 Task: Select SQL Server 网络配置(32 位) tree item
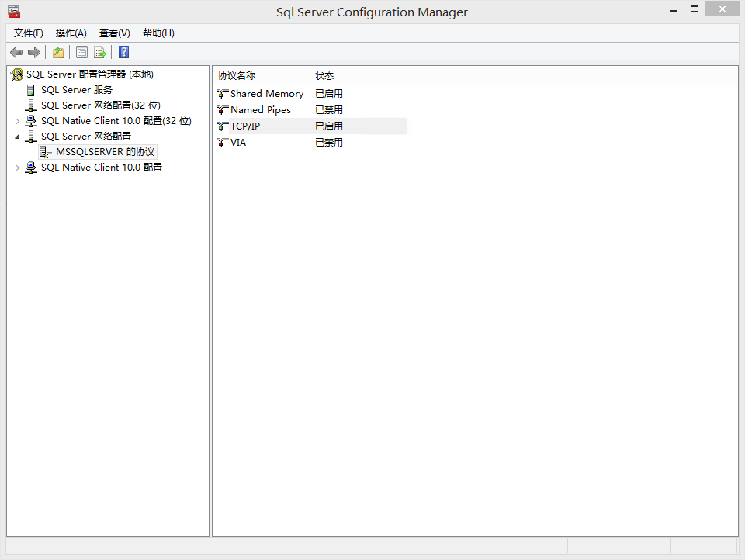click(101, 105)
